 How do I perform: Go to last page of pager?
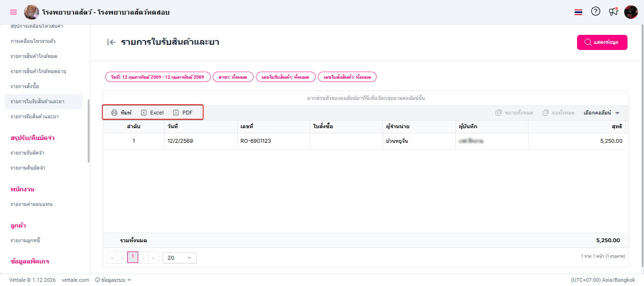(154, 258)
